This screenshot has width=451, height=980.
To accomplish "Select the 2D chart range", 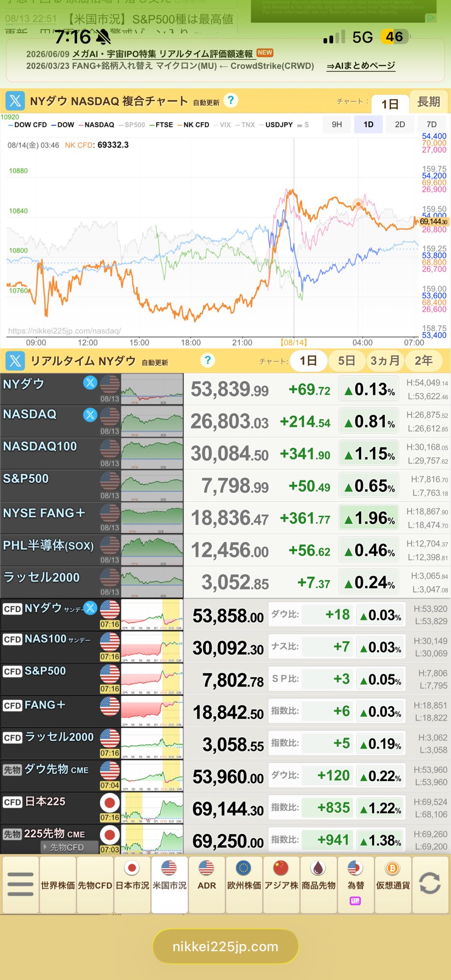I will (400, 124).
